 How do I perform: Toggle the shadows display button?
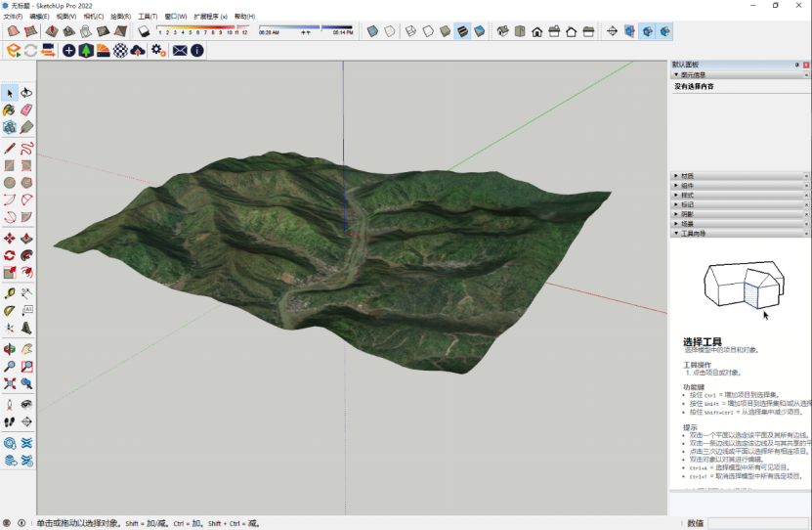(145, 31)
